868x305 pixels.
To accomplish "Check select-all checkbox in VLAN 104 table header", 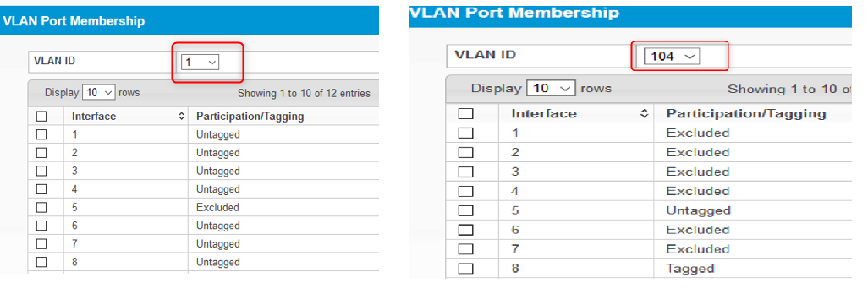I will point(466,114).
